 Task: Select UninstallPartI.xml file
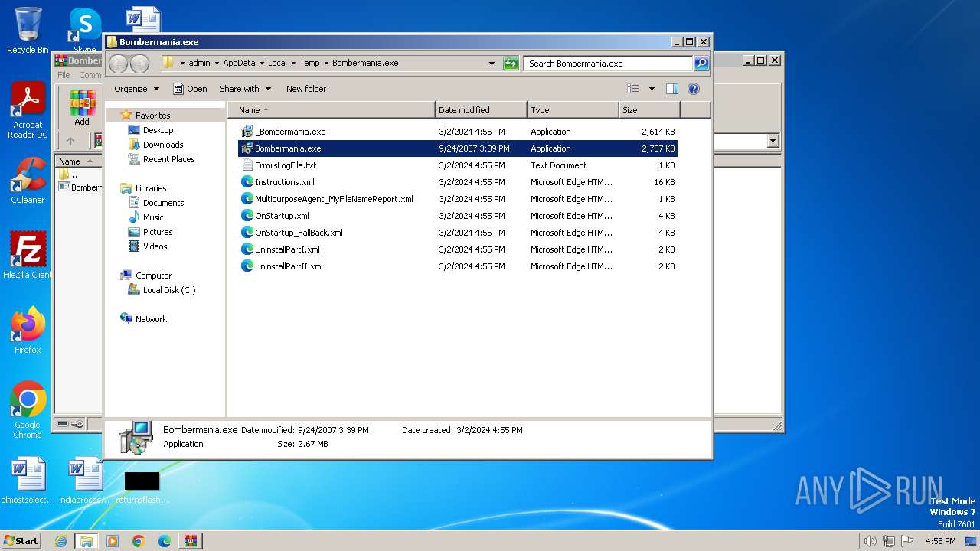pos(458,249)
